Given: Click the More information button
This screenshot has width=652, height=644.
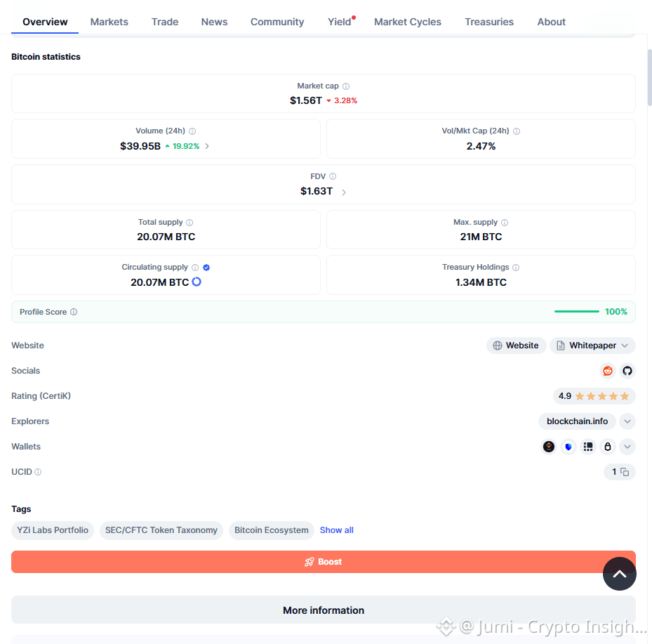Looking at the screenshot, I should tap(323, 610).
